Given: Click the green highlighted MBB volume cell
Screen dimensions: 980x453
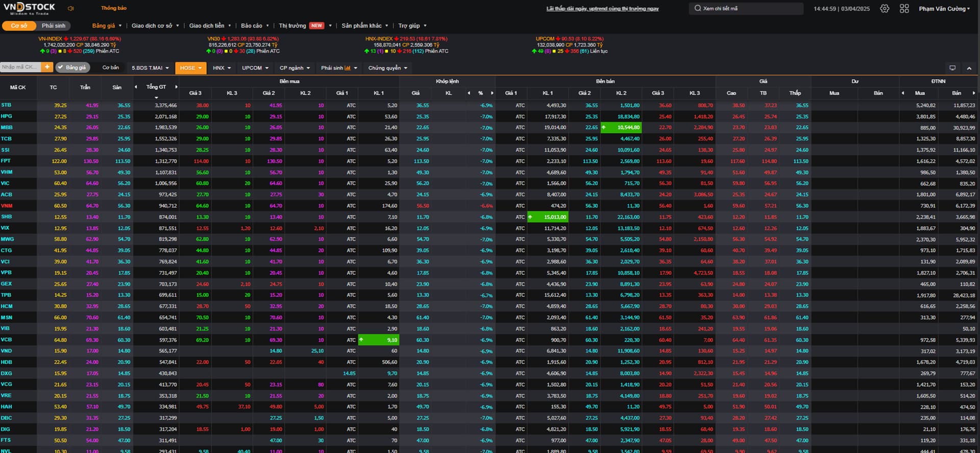Looking at the screenshot, I should (x=621, y=128).
